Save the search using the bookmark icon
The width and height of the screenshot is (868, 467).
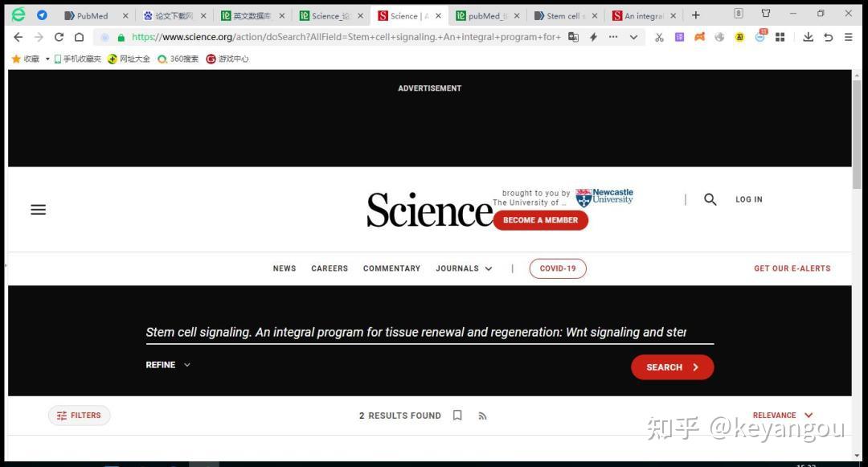click(x=457, y=415)
